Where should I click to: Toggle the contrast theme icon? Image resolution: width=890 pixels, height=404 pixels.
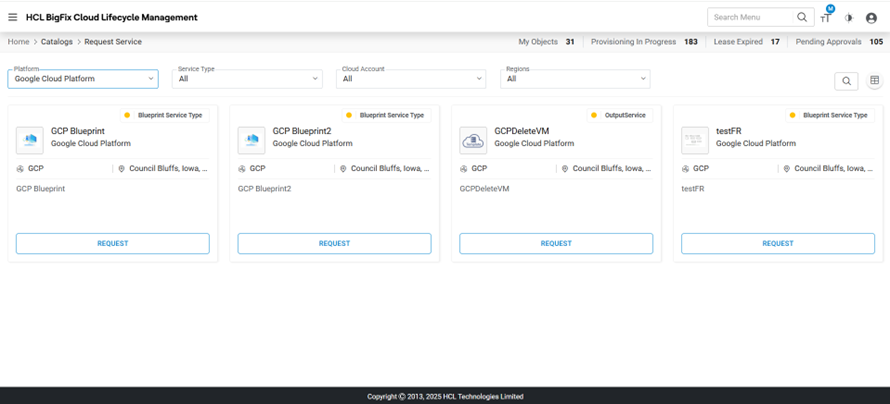click(849, 18)
